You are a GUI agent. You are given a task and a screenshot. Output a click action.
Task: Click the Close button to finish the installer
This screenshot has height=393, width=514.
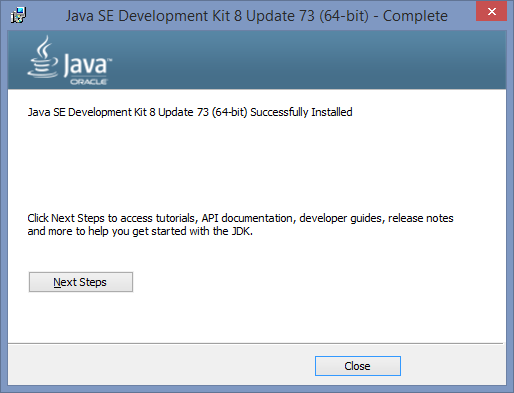[358, 366]
